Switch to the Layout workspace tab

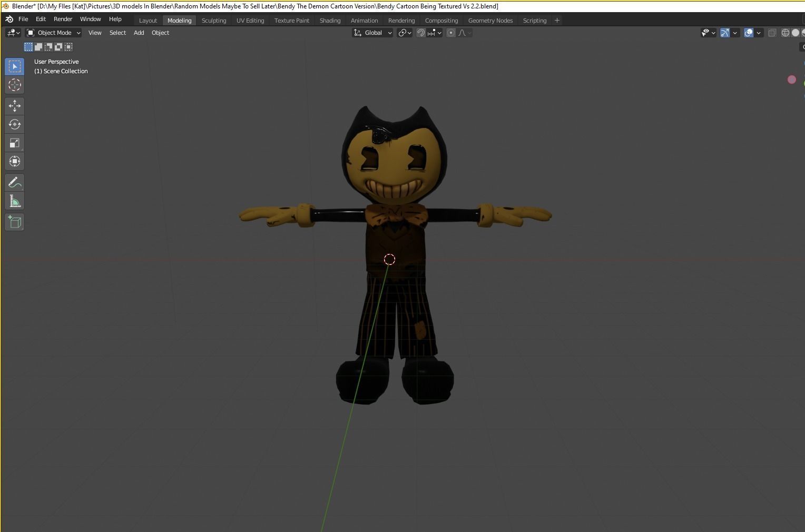[x=148, y=20]
